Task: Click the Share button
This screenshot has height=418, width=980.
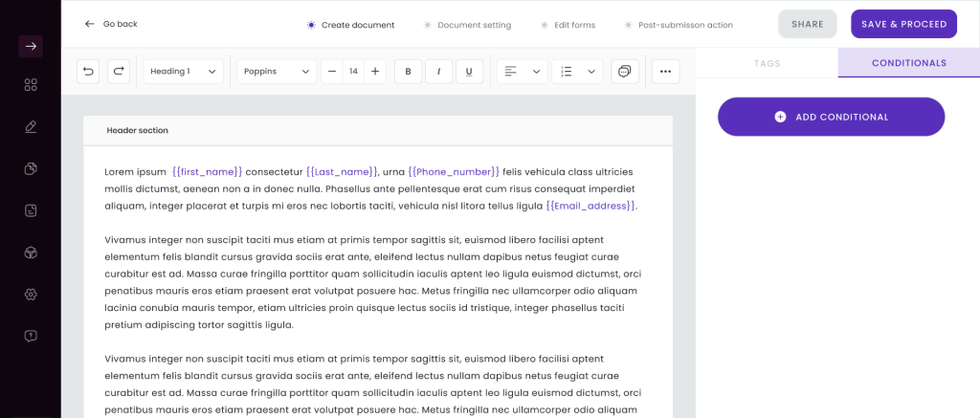Action: (808, 24)
